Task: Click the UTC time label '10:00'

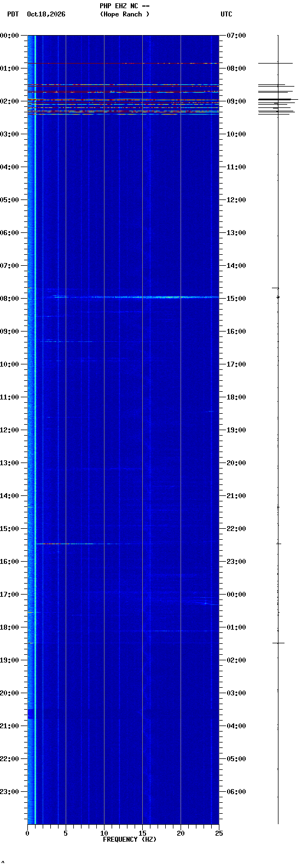Action: 236,134
